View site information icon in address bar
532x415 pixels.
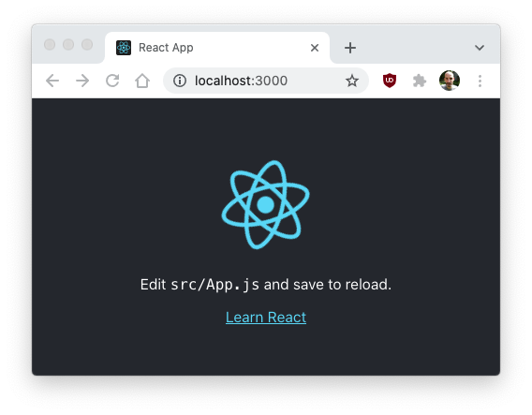(180, 81)
